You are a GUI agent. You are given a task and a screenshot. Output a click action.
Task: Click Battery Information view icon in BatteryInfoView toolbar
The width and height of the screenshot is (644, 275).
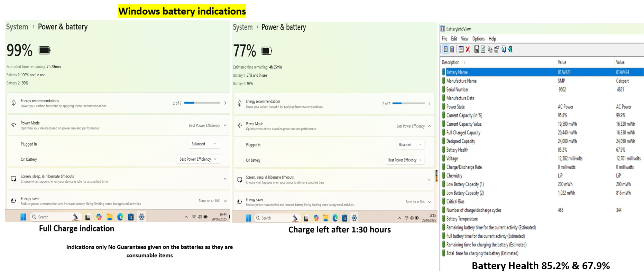(445, 49)
